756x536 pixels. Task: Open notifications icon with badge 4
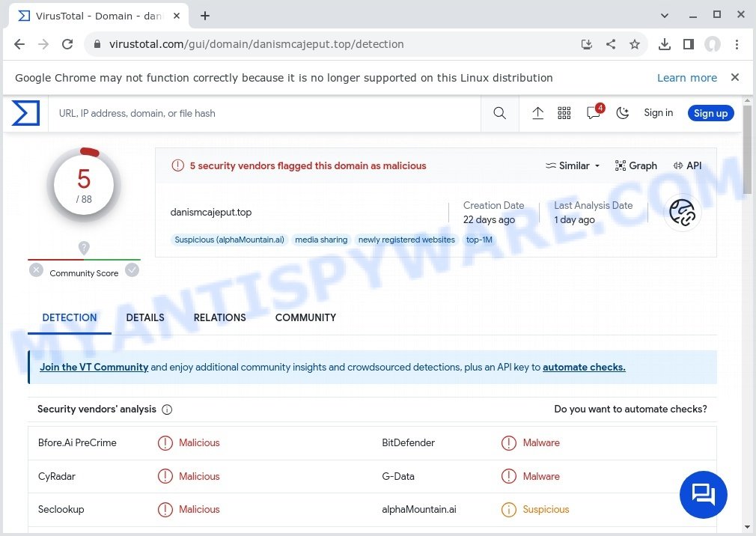point(594,112)
